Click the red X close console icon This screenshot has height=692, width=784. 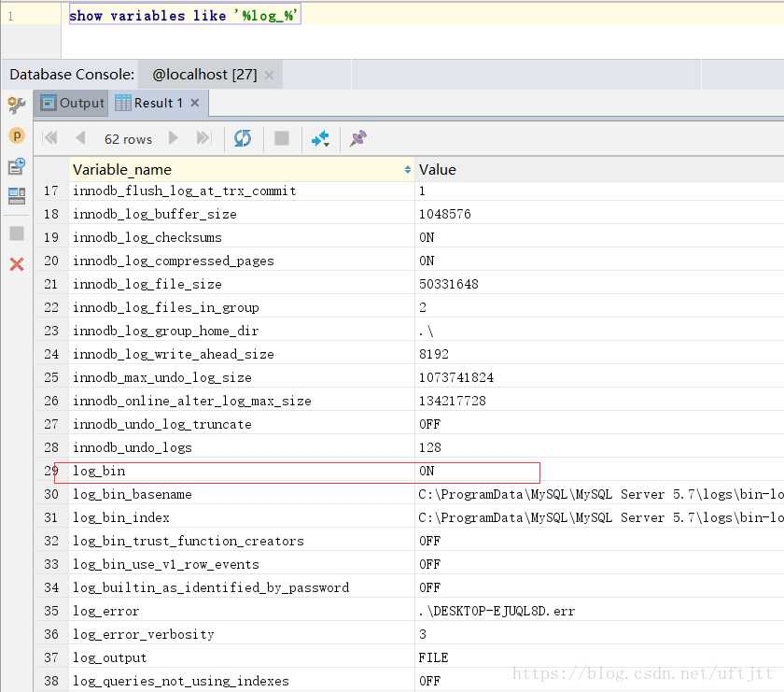(x=17, y=264)
